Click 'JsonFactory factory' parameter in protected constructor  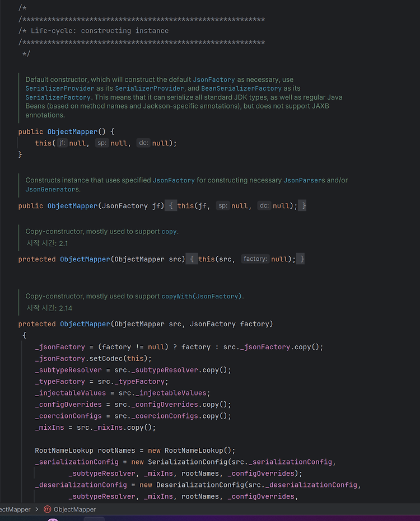[229, 324]
